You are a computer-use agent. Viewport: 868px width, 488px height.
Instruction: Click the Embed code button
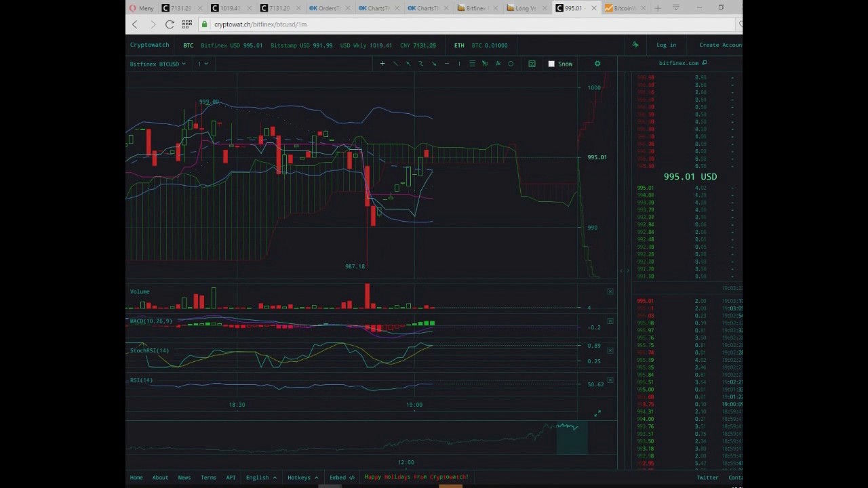[342, 477]
